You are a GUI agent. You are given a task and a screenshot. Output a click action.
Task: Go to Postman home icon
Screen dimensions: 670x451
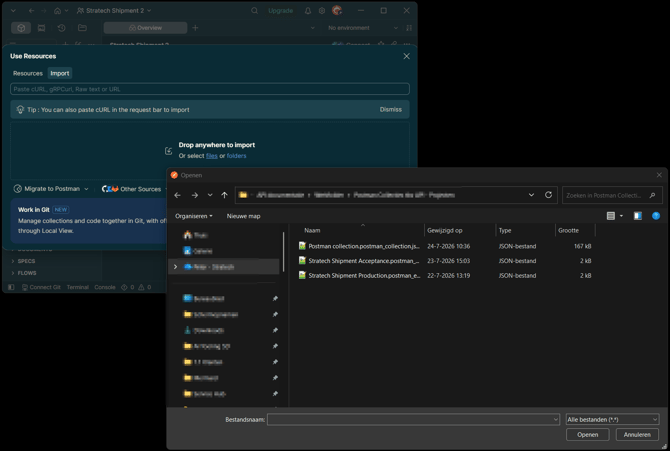point(57,11)
